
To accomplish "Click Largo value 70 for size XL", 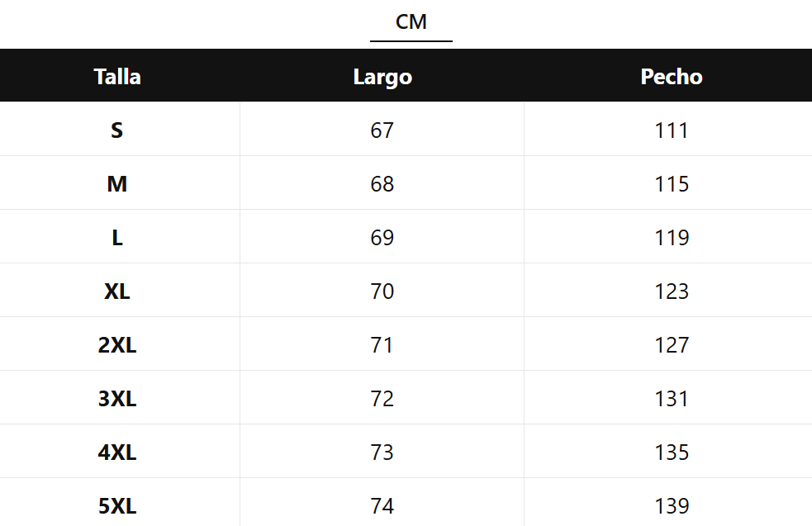I will [x=382, y=291].
